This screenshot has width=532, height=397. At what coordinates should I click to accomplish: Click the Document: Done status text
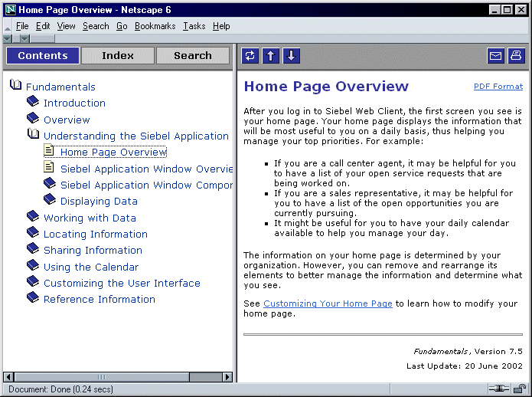(60, 389)
